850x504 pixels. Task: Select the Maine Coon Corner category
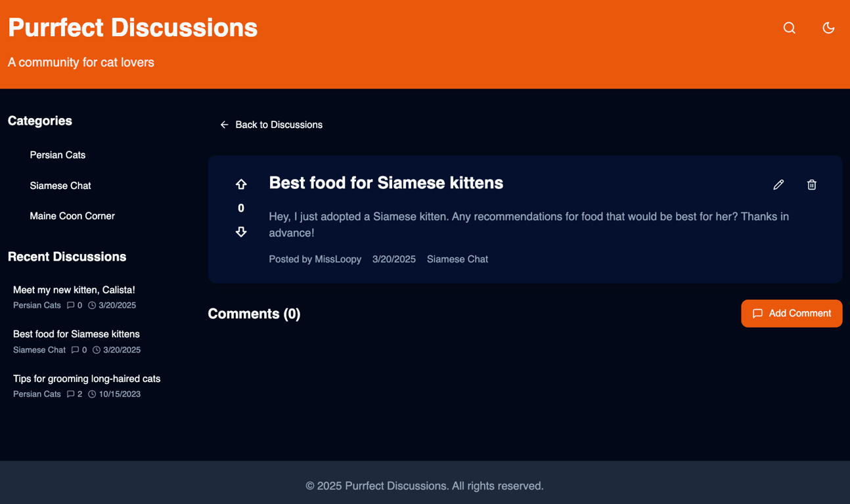pos(72,216)
